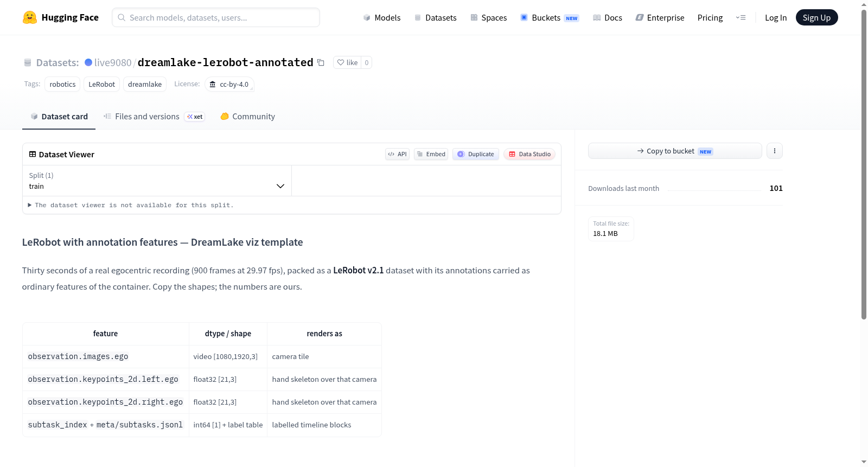Viewport: 868px width, 467px height.
Task: Click the observation.keypoints_2d.right.ego cell
Action: click(105, 402)
